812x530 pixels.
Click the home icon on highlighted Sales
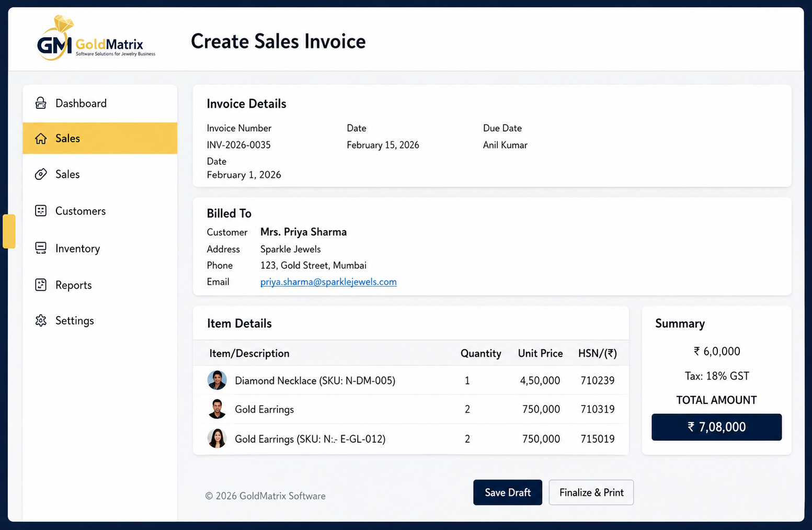(x=41, y=139)
